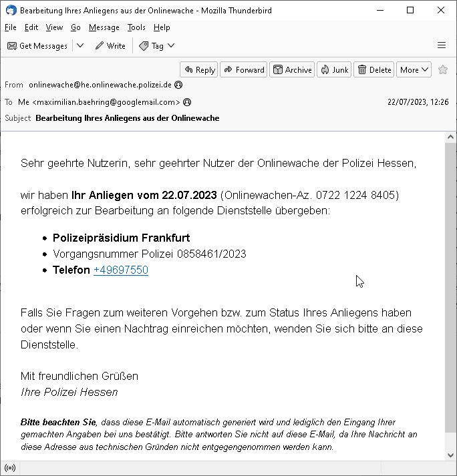457x476 pixels.
Task: Click the subject text Bearbeitung Ihres Anliegens
Action: pyautogui.click(x=128, y=118)
